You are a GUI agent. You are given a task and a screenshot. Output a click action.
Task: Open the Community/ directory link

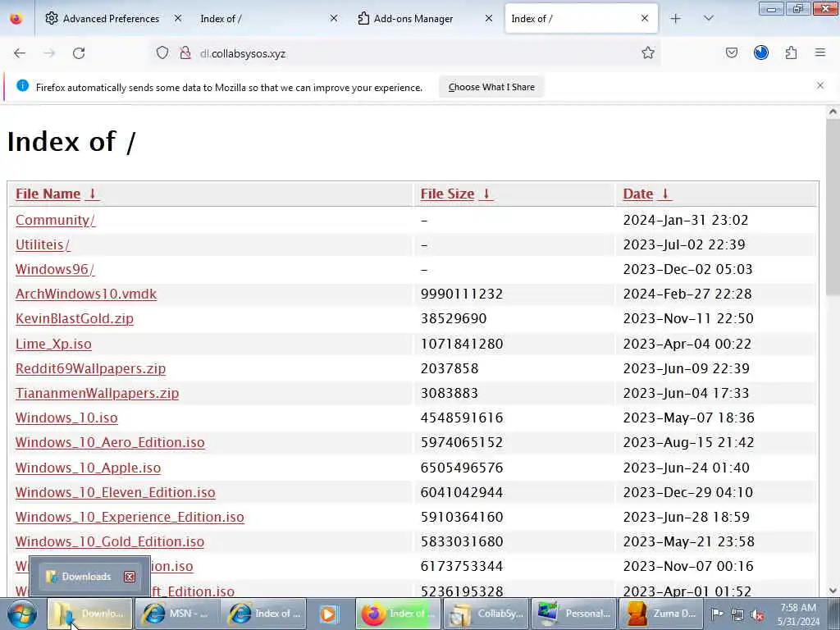(x=55, y=220)
